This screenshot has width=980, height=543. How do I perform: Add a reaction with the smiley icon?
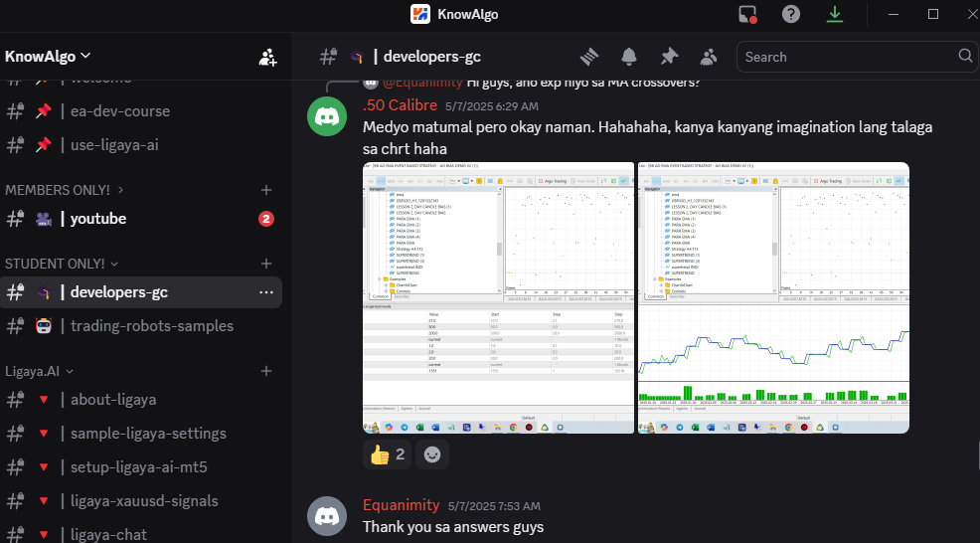(x=432, y=454)
